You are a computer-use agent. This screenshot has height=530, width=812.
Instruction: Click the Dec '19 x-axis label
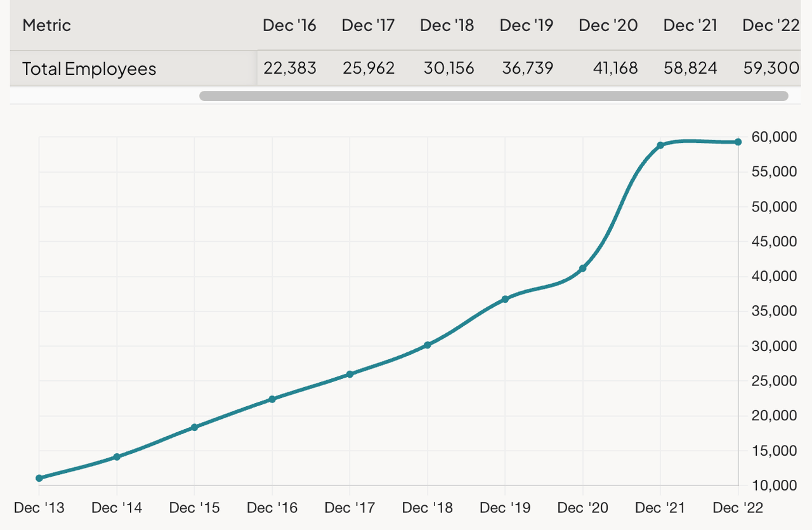click(506, 508)
